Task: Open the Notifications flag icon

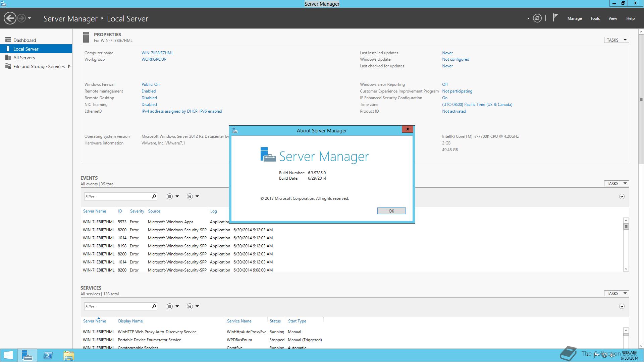Action: tap(555, 18)
